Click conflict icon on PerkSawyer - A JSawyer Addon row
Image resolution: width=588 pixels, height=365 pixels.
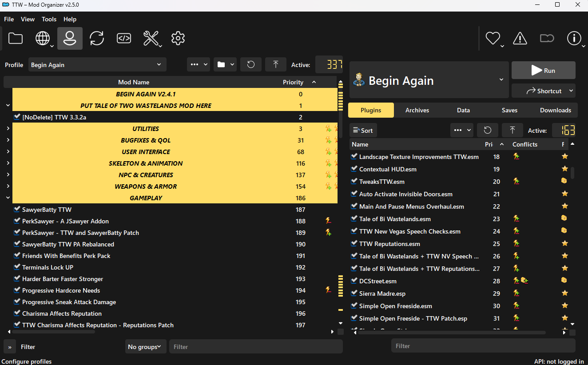click(328, 221)
